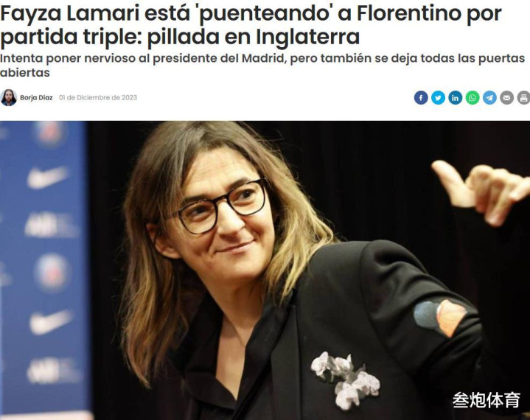This screenshot has height=420, width=530.
Task: Select the subtitle starting with 'Intenta poner nervioso'
Action: (x=262, y=66)
